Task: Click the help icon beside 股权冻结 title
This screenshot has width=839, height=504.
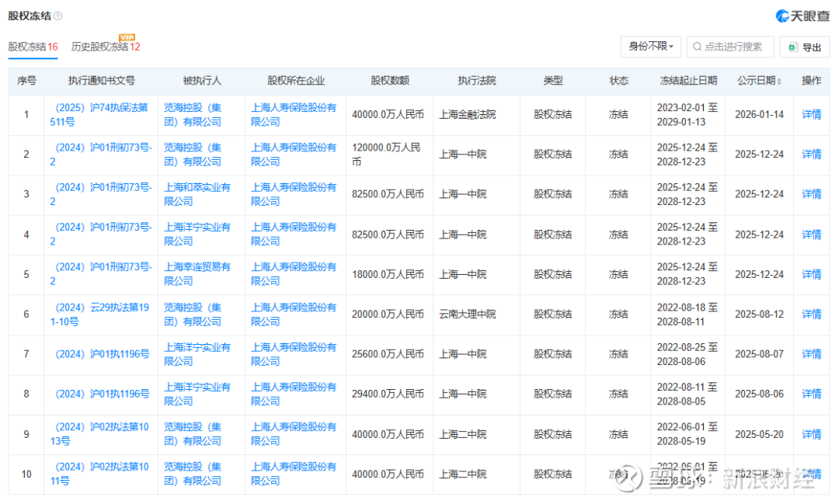Action: click(57, 16)
